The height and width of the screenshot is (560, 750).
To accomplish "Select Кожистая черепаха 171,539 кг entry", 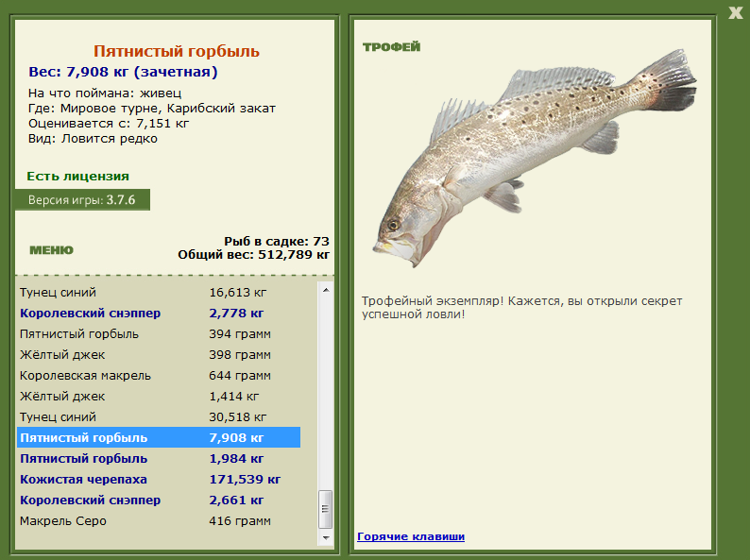I will click(x=159, y=479).
